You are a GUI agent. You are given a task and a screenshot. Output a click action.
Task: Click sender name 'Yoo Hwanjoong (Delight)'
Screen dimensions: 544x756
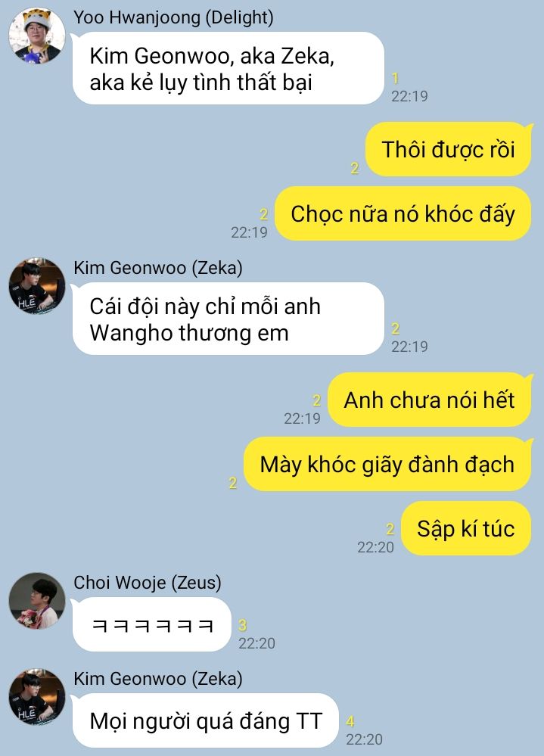[x=173, y=17]
